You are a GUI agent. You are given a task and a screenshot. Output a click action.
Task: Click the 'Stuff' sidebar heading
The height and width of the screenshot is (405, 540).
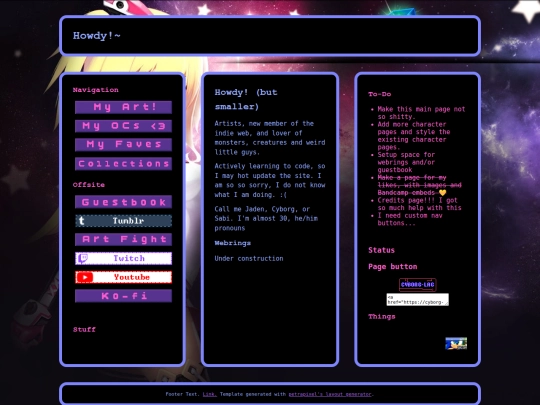tap(84, 330)
